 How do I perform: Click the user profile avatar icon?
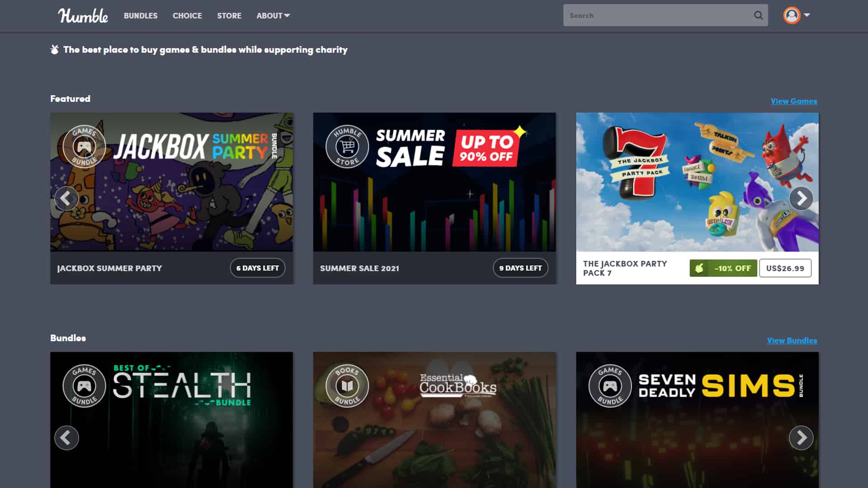click(791, 15)
